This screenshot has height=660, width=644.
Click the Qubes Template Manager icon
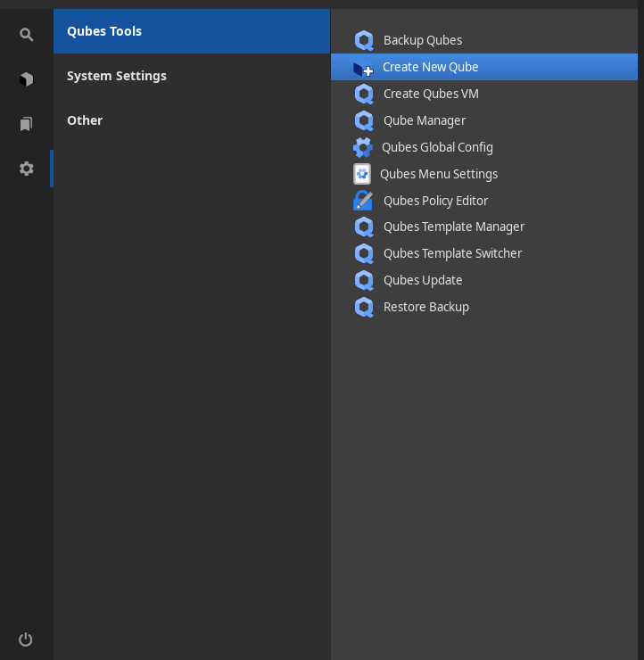pos(364,227)
